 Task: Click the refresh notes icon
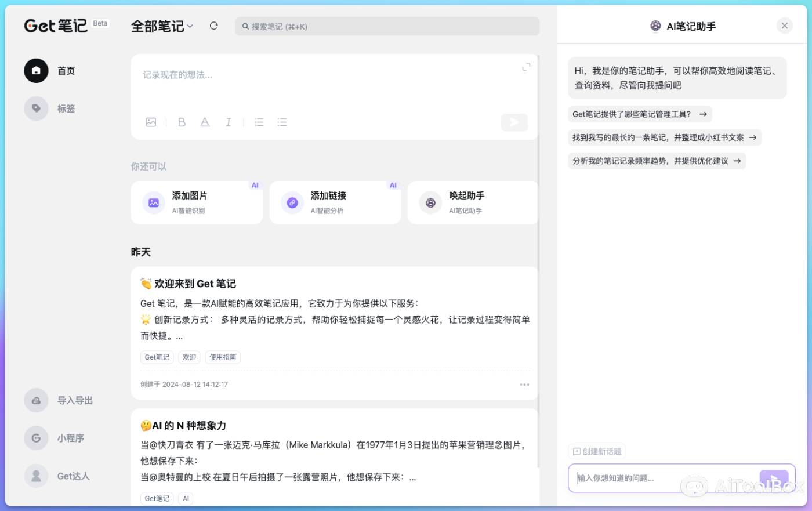[x=213, y=26]
